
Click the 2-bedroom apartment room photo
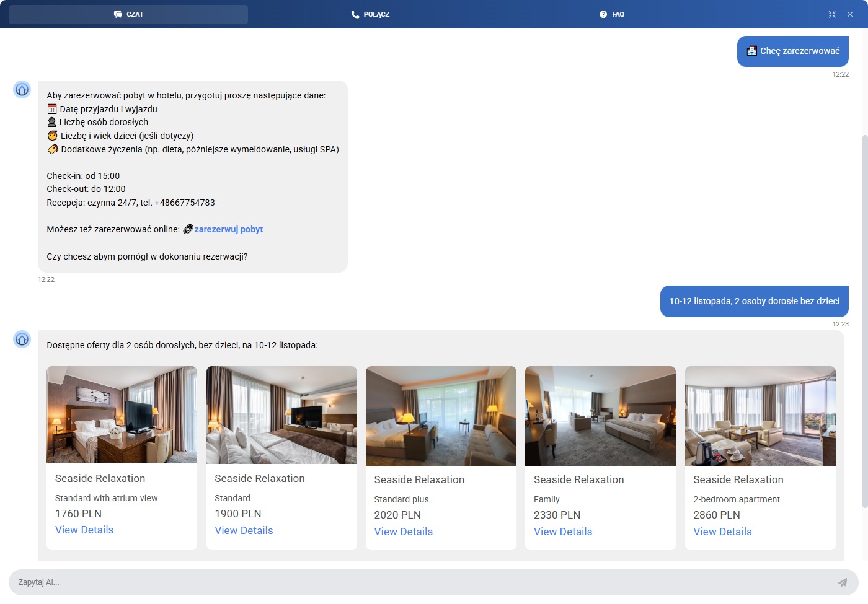[760, 416]
